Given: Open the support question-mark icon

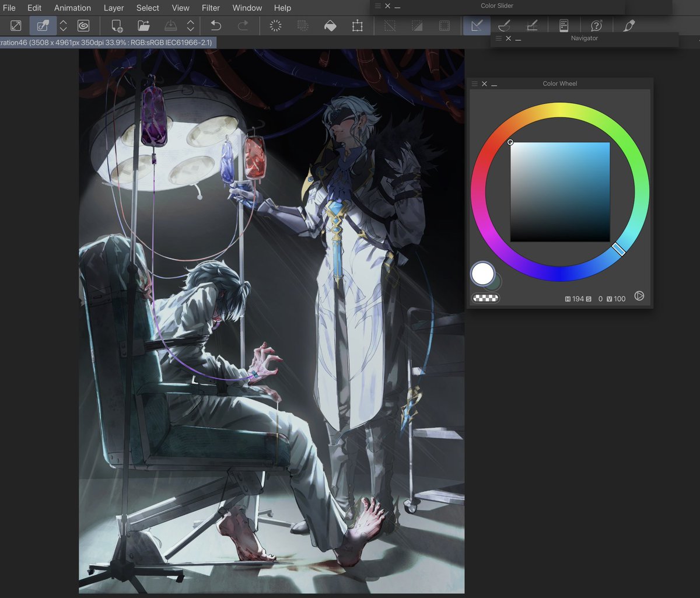Looking at the screenshot, I should coord(596,26).
